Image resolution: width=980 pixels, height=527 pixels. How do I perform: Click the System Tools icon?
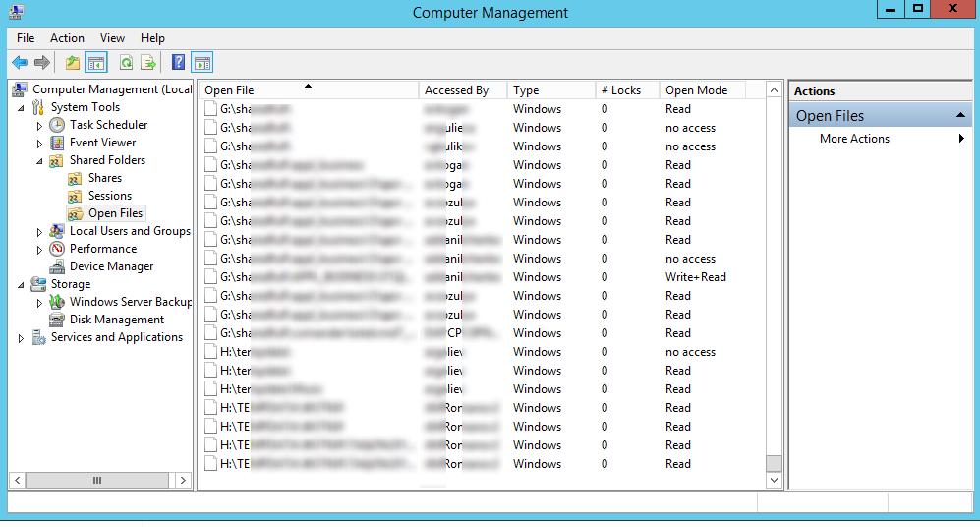coord(38,107)
